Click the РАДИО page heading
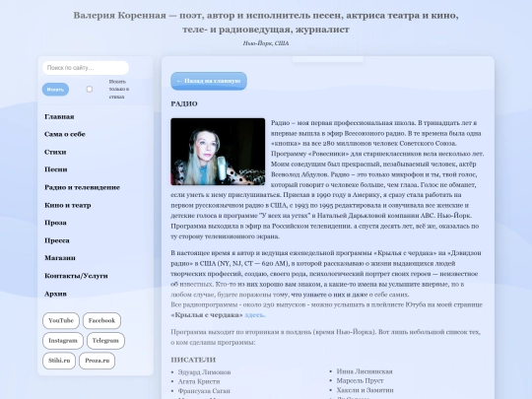Image resolution: width=532 pixels, height=399 pixels. point(184,103)
